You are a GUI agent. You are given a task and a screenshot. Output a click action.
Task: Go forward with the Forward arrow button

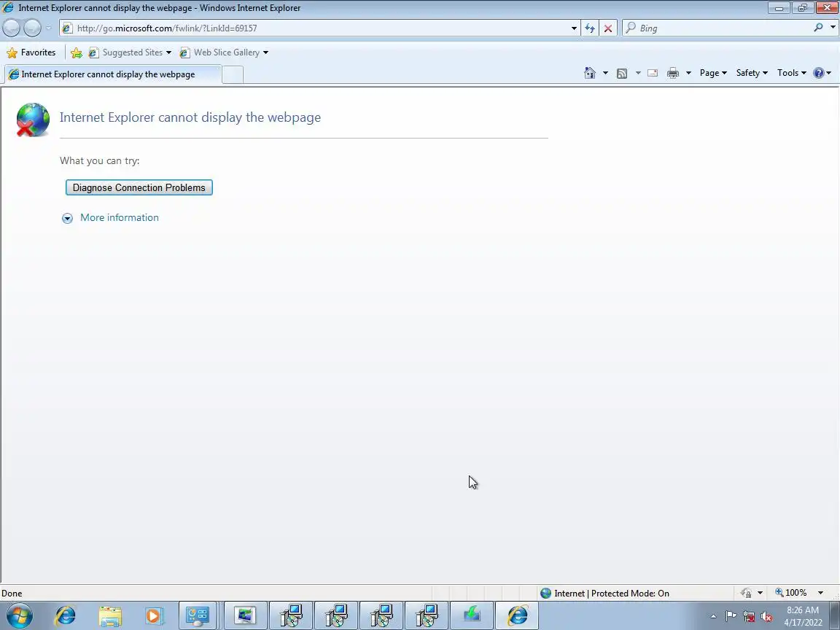tap(32, 28)
